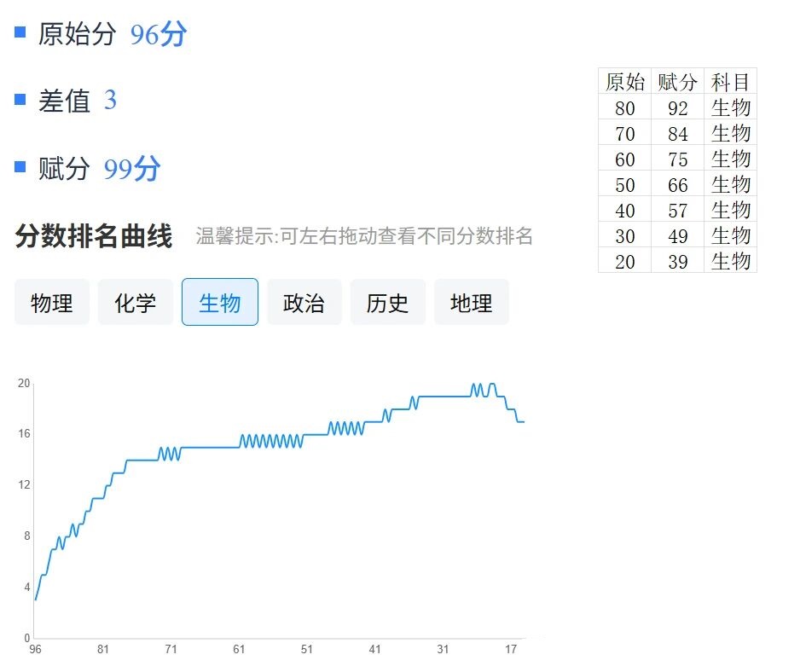Image resolution: width=806 pixels, height=672 pixels.
Task: Switch to the 物理 subject tab
Action: tap(52, 303)
